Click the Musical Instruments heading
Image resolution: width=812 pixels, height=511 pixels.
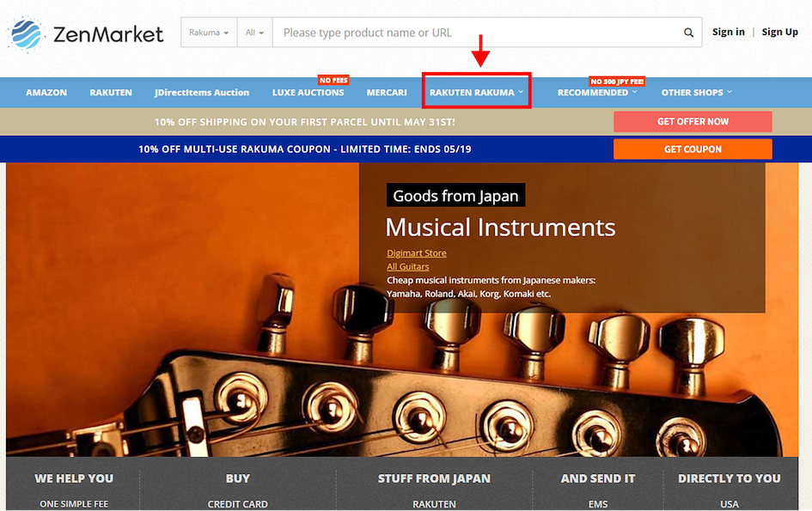click(500, 228)
